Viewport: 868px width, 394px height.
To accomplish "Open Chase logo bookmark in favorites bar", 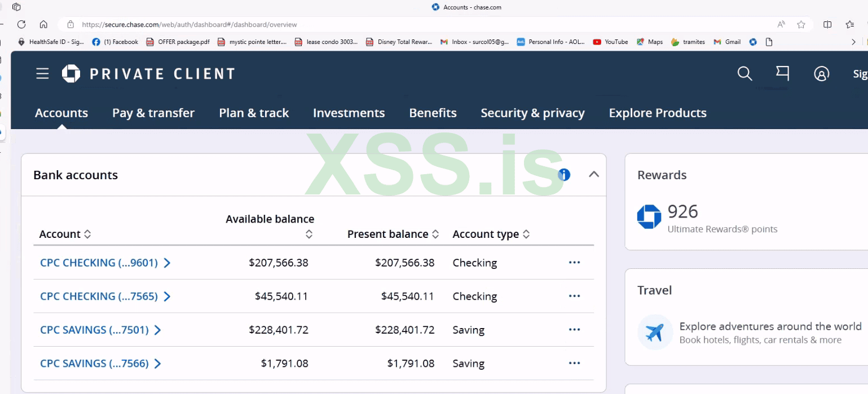I will 753,42.
